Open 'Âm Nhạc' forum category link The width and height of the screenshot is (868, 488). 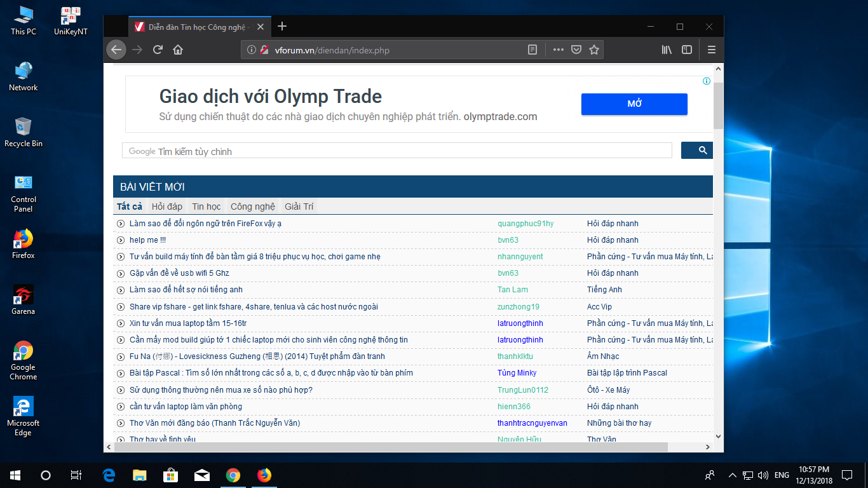click(603, 356)
